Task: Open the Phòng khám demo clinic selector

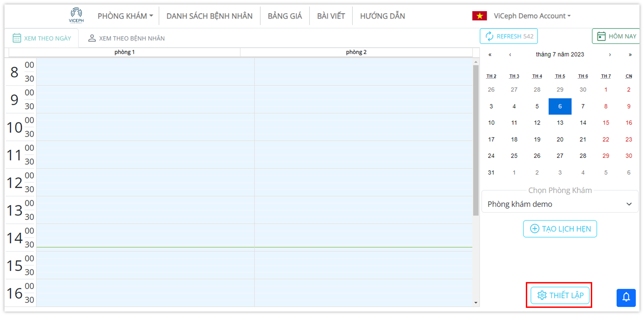Action: click(x=560, y=204)
